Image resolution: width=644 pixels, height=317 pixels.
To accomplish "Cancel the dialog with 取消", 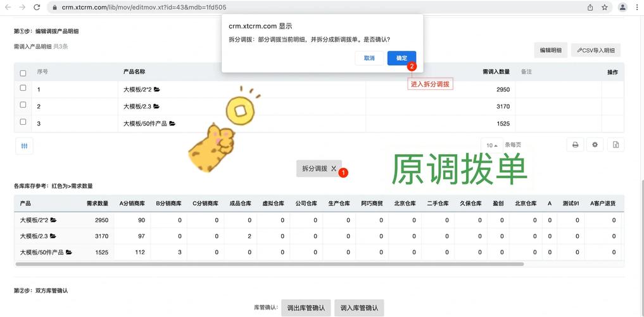I will coord(369,58).
